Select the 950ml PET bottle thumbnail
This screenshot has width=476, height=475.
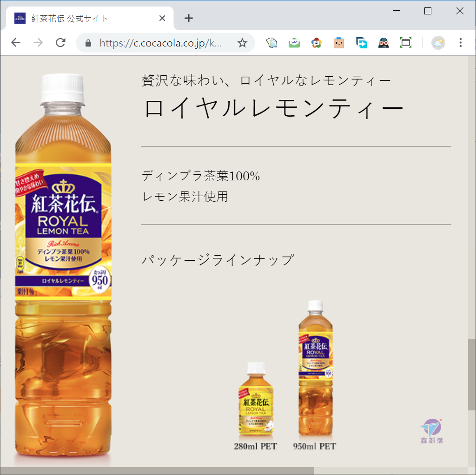click(x=316, y=368)
